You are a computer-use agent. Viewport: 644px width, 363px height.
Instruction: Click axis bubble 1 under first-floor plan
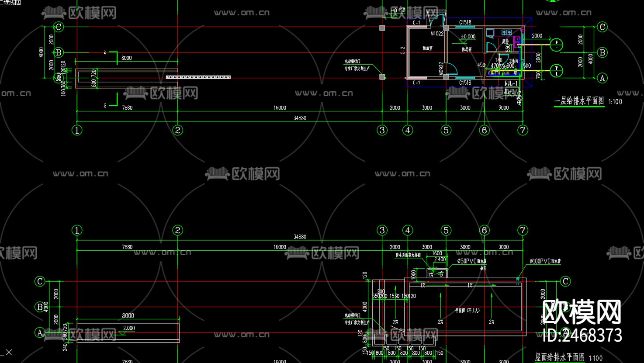(x=77, y=130)
